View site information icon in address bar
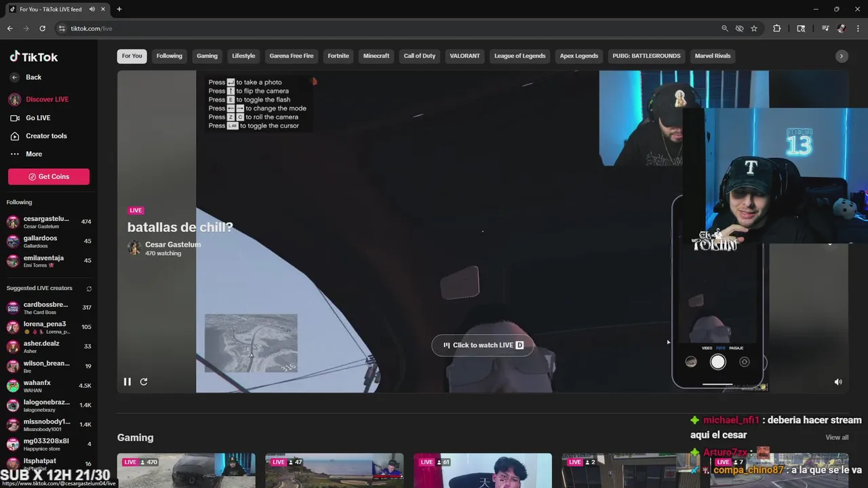This screenshot has height=488, width=868. pyautogui.click(x=62, y=28)
